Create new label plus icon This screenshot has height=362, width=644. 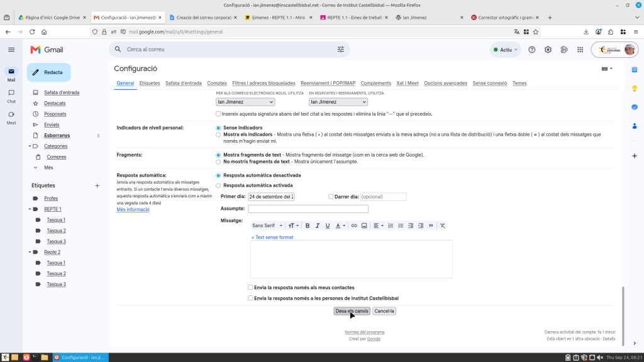click(x=97, y=185)
